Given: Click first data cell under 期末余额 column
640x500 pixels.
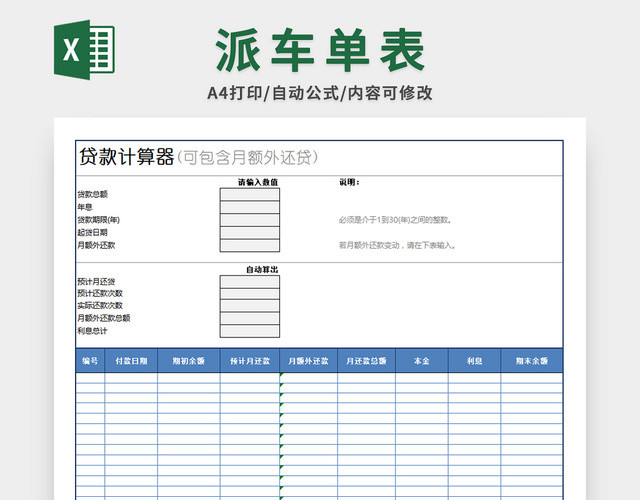Looking at the screenshot, I should point(531,378).
